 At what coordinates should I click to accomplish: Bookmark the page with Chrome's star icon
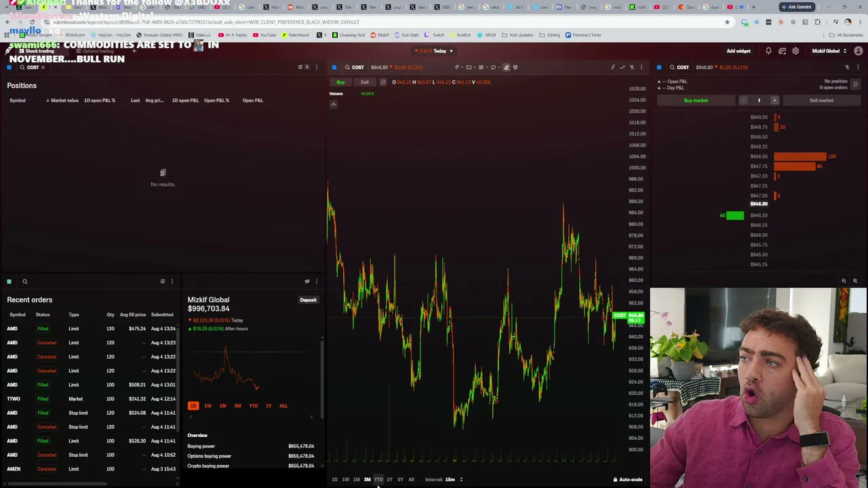(728, 22)
